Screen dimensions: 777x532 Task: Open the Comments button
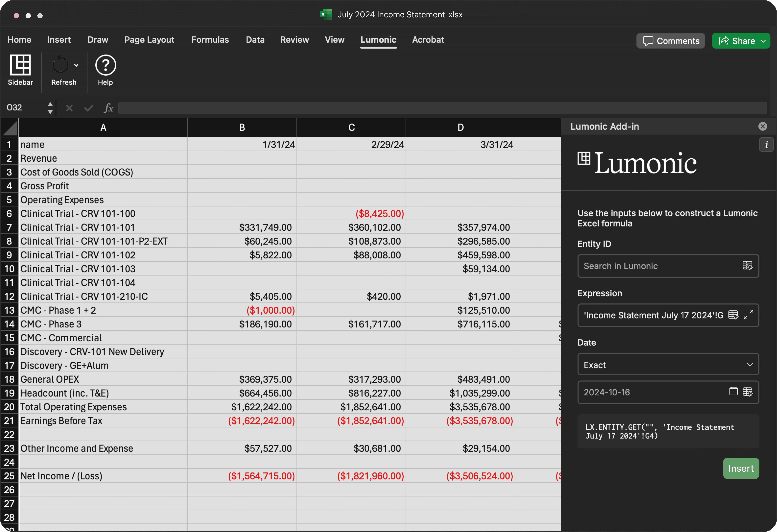(671, 41)
